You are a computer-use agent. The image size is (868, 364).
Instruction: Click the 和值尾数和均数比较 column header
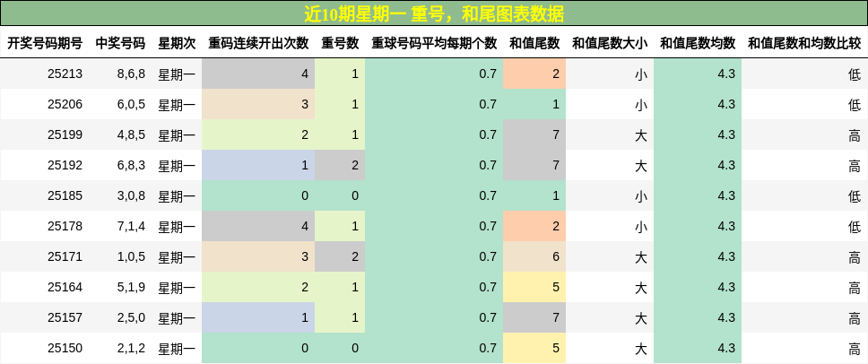coord(804,44)
